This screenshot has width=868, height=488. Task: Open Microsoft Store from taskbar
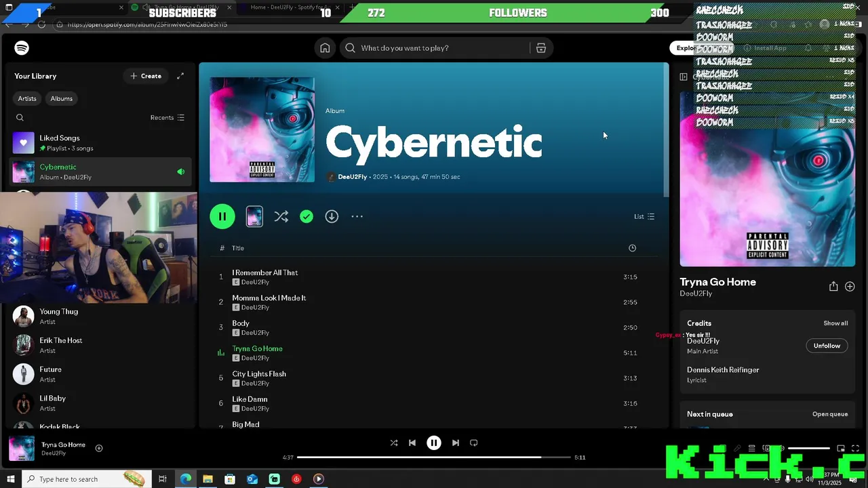pyautogui.click(x=230, y=479)
